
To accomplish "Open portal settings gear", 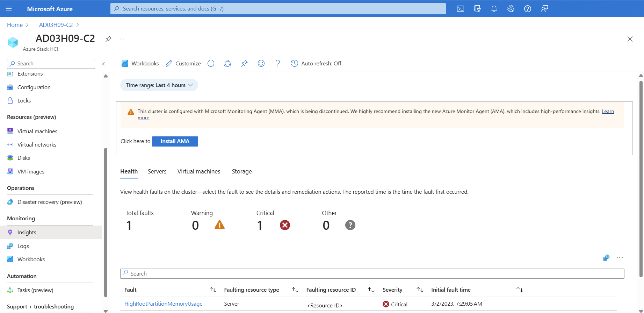I will (511, 9).
